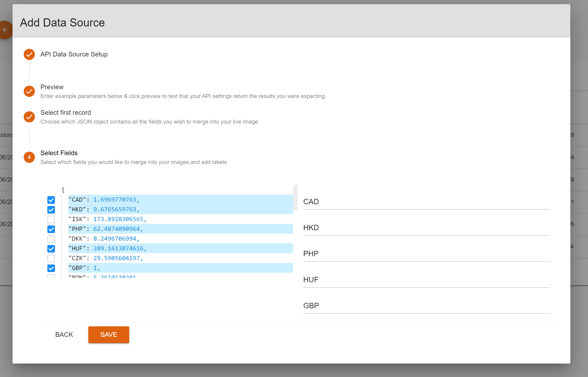Uncheck the CAD field checkbox
This screenshot has height=377, width=588.
click(x=51, y=200)
